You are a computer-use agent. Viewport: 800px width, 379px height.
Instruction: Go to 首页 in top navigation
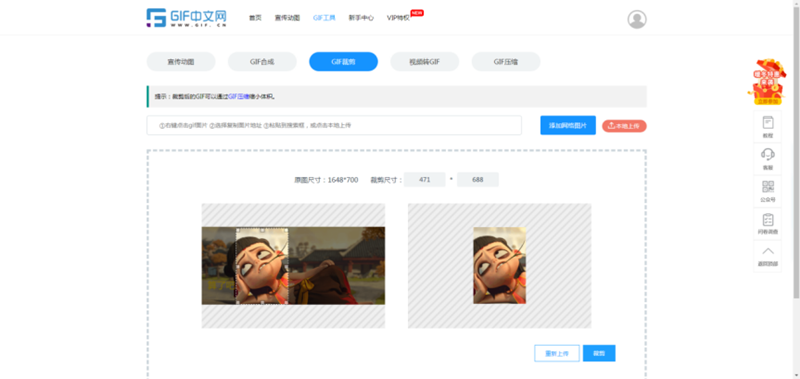tap(255, 18)
